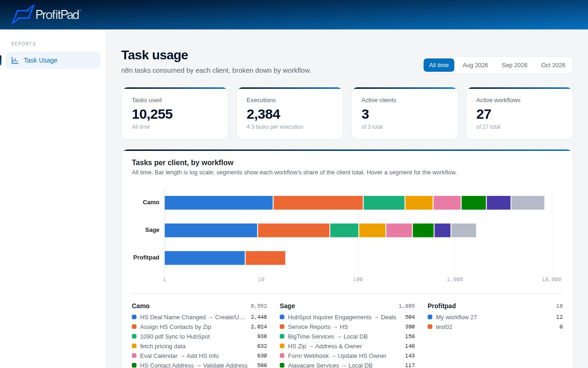The image size is (588, 368).
Task: Click 'Alayacare Services → Local DB' row
Action: (347, 365)
